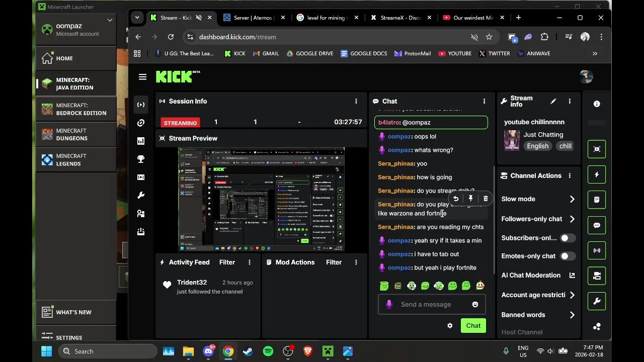This screenshot has width=644, height=362.
Task: Click the Send a message input field
Action: pos(432,304)
